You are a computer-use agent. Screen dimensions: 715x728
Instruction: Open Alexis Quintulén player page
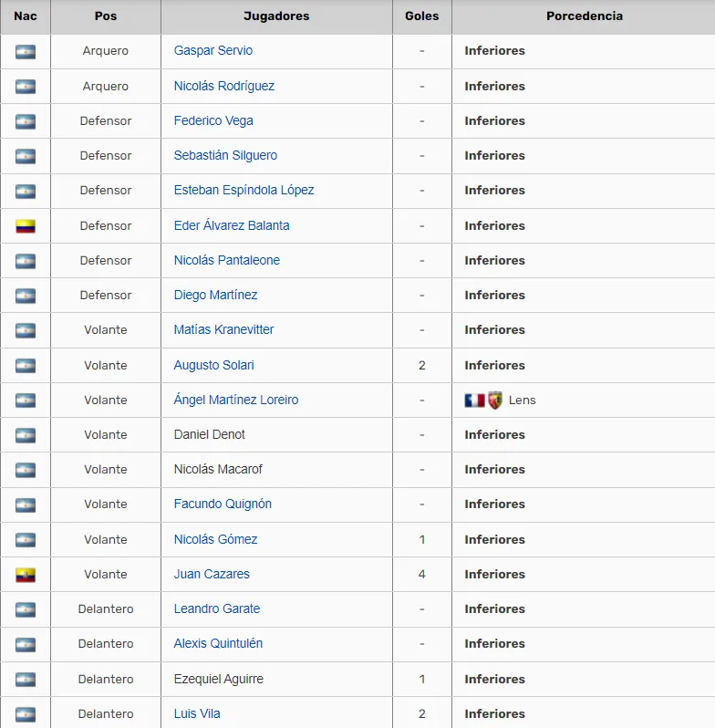(x=218, y=643)
